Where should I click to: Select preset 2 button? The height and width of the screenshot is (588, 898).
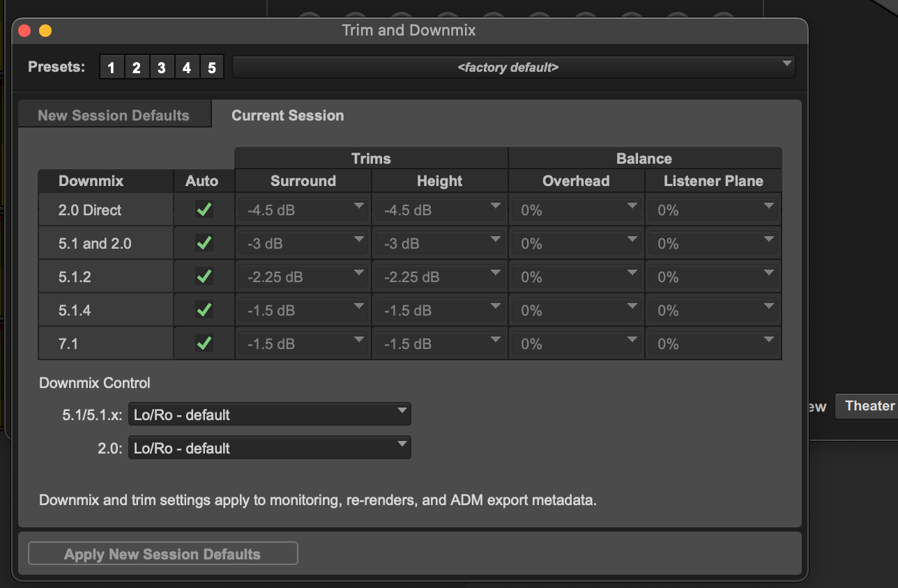point(137,68)
